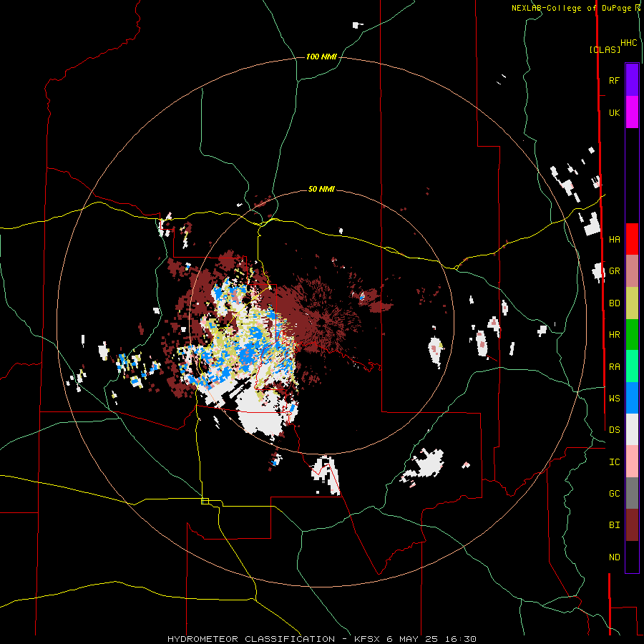The image size is (644, 644).
Task: Click the "WS" legend label
Action: click(x=614, y=398)
